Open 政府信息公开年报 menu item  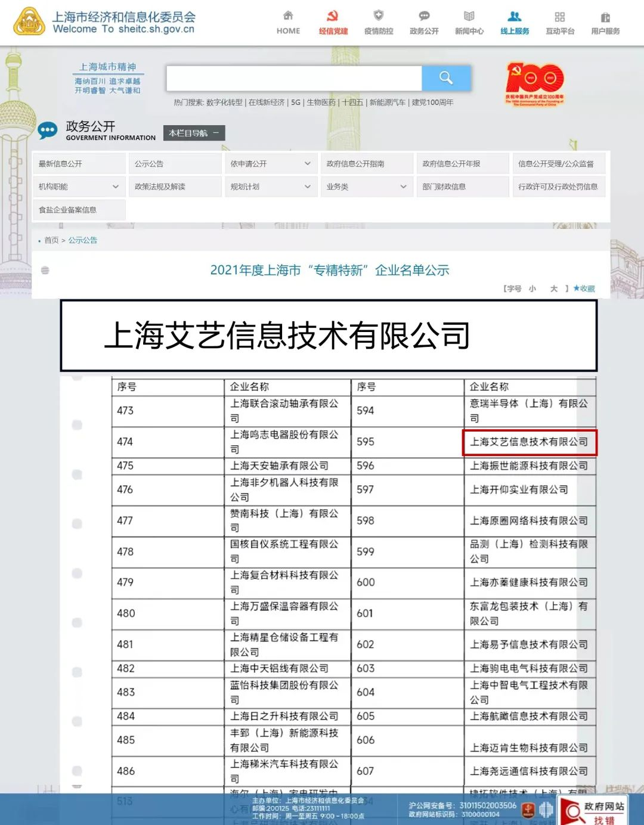[x=463, y=163]
